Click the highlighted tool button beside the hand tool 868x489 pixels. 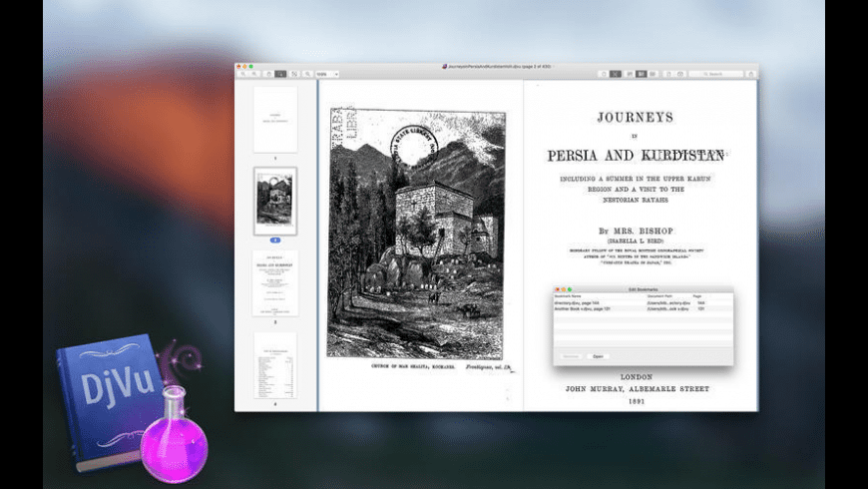pos(280,74)
